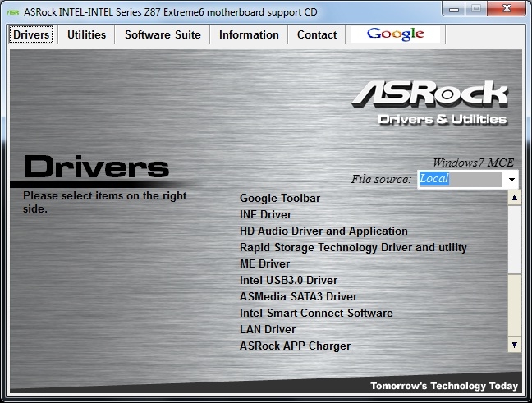The height and width of the screenshot is (403, 532).
Task: Switch to the Utilities tab
Action: point(86,34)
